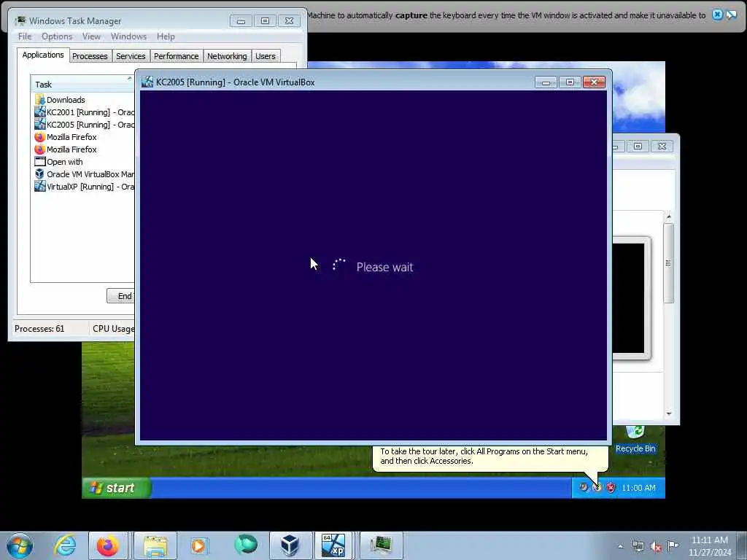The width and height of the screenshot is (747, 560).
Task: Open the Help menu in Task Manager
Action: click(166, 36)
